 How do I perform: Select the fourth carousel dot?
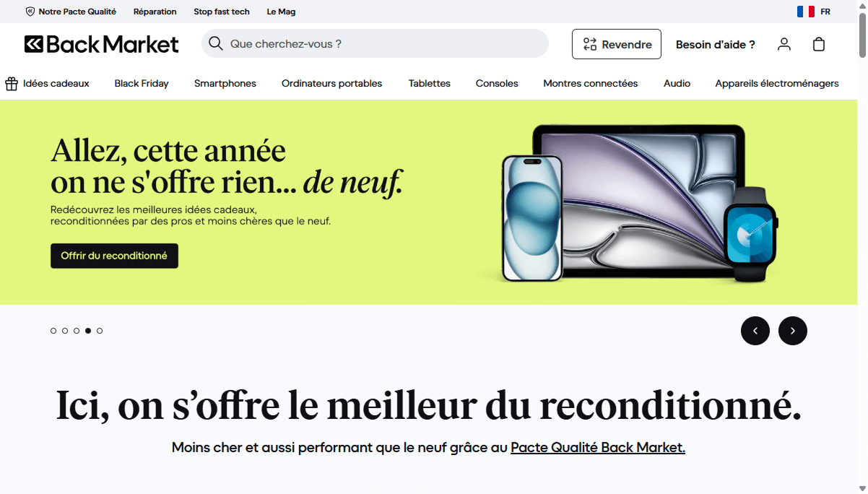click(x=88, y=330)
